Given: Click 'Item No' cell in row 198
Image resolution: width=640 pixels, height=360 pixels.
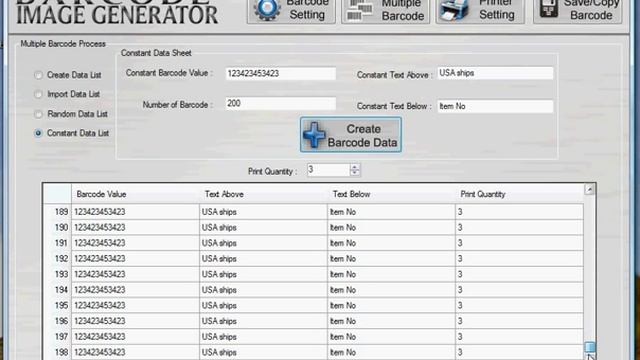Looking at the screenshot, I should (391, 352).
